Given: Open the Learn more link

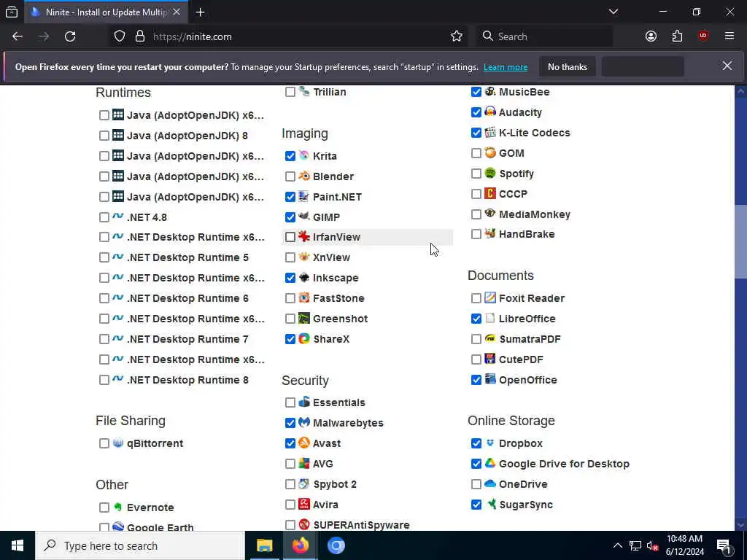Looking at the screenshot, I should 506,67.
